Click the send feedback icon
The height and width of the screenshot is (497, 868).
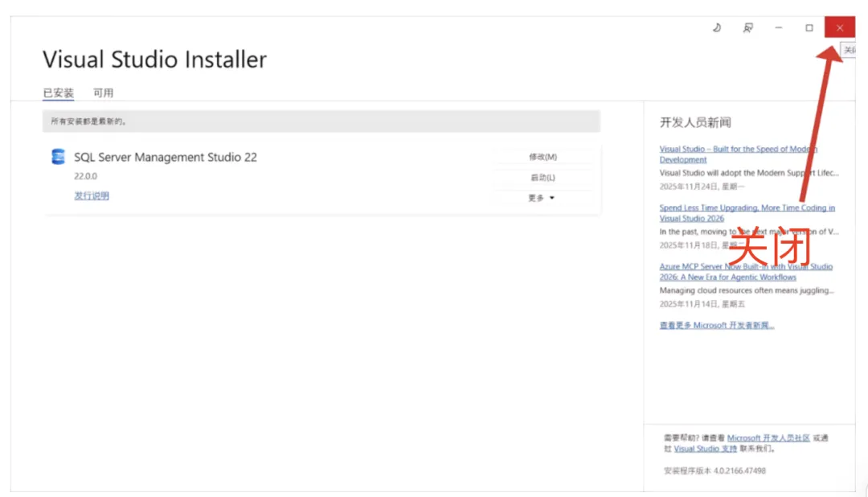(x=747, y=27)
